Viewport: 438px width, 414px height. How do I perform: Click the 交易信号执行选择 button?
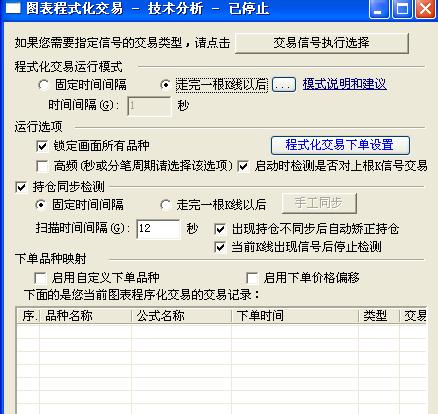pyautogui.click(x=322, y=43)
